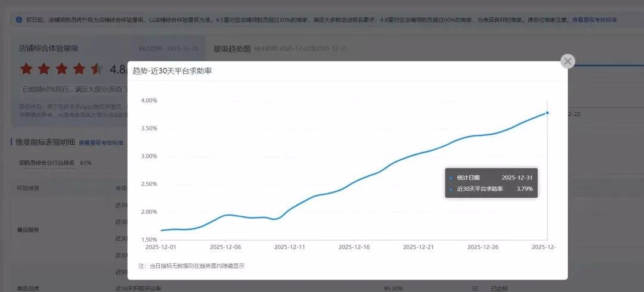Click the 3.50% y-axis label

coord(149,129)
